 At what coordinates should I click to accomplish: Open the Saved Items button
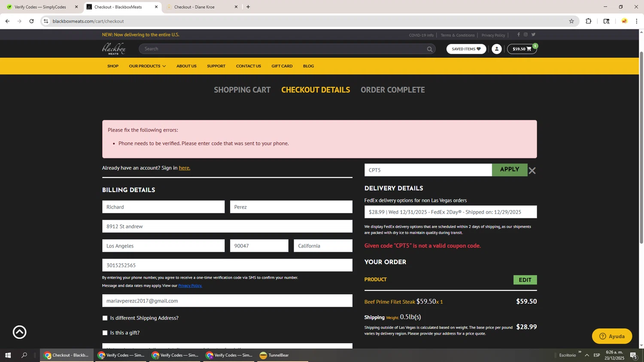pos(466,49)
